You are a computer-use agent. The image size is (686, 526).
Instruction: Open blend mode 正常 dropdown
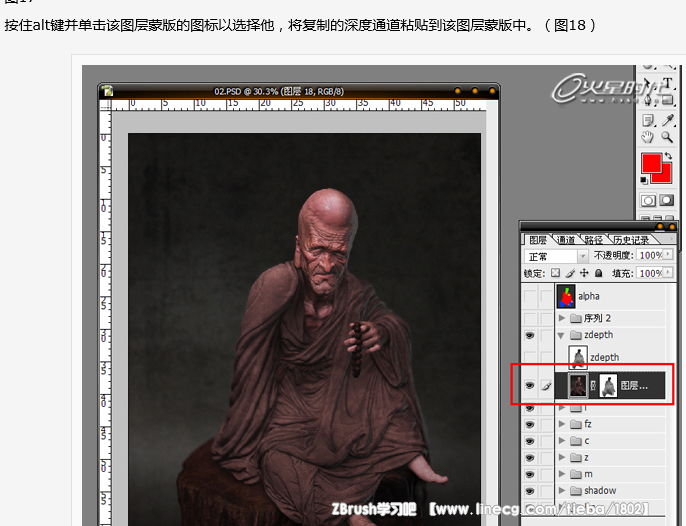(x=582, y=256)
